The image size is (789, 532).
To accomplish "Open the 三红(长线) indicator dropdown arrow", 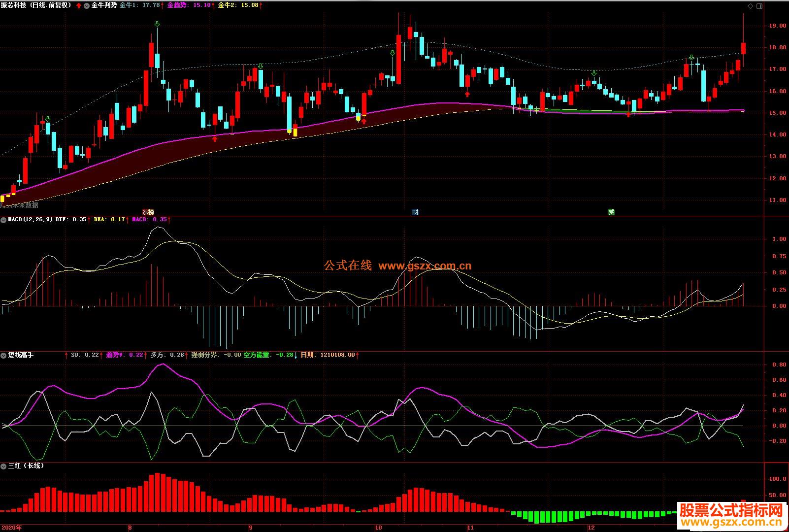I will [x=3, y=465].
